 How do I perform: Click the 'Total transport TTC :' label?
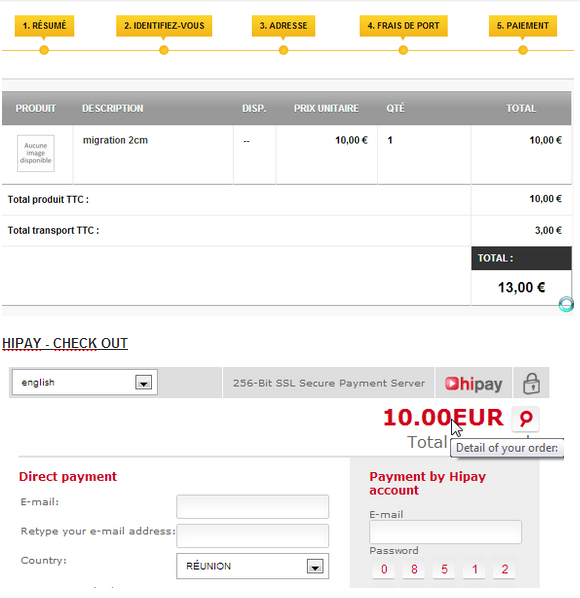[53, 230]
